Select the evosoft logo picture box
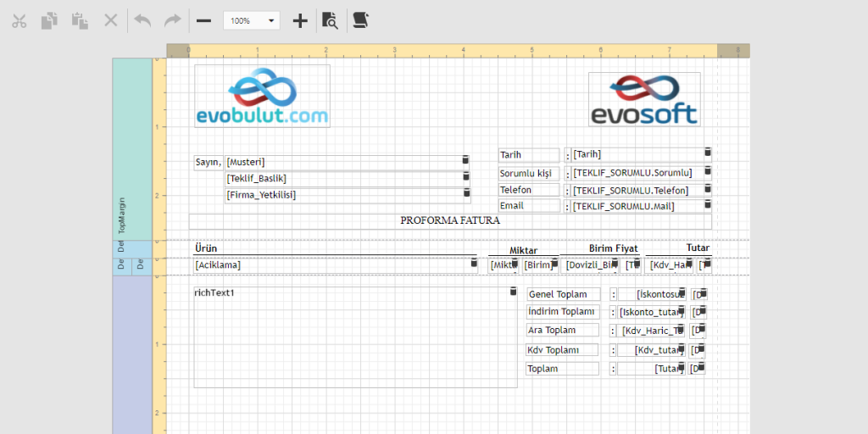 (x=644, y=100)
